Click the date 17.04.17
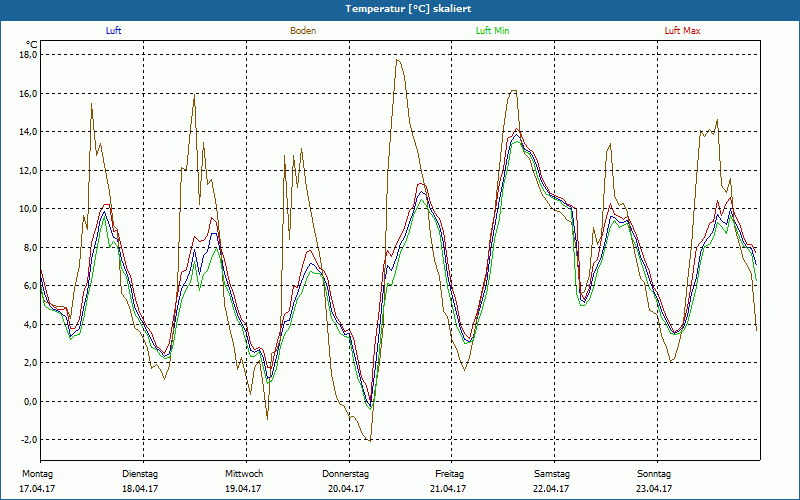The width and height of the screenshot is (800, 500). coord(37,489)
